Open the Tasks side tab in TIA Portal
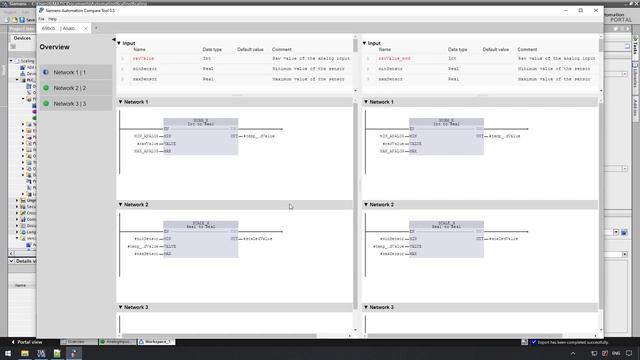The image size is (640, 360). tap(636, 47)
